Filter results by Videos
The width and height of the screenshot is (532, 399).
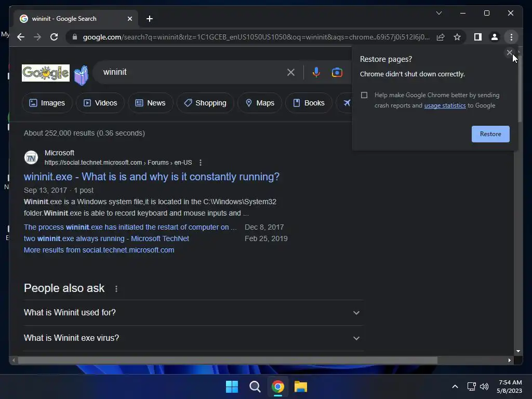100,103
